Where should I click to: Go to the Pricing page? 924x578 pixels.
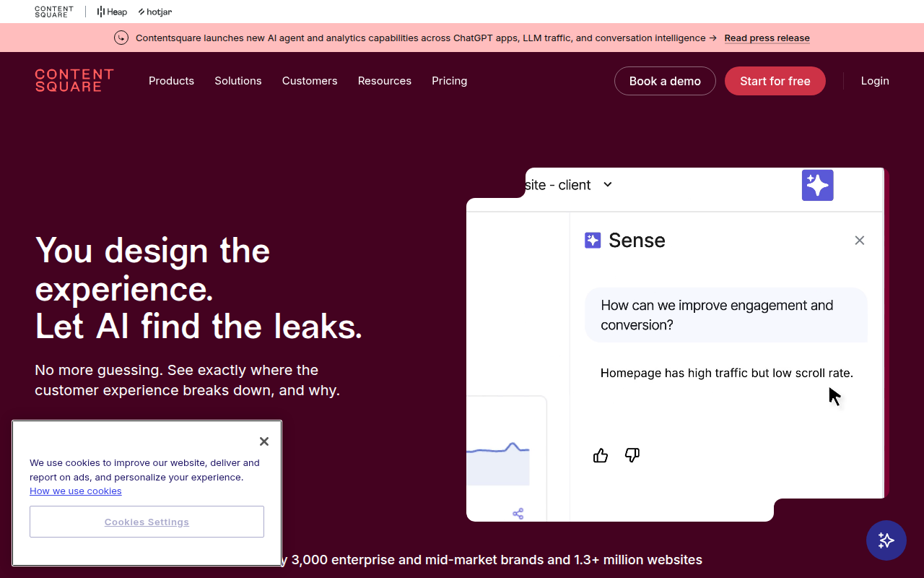[x=450, y=81]
